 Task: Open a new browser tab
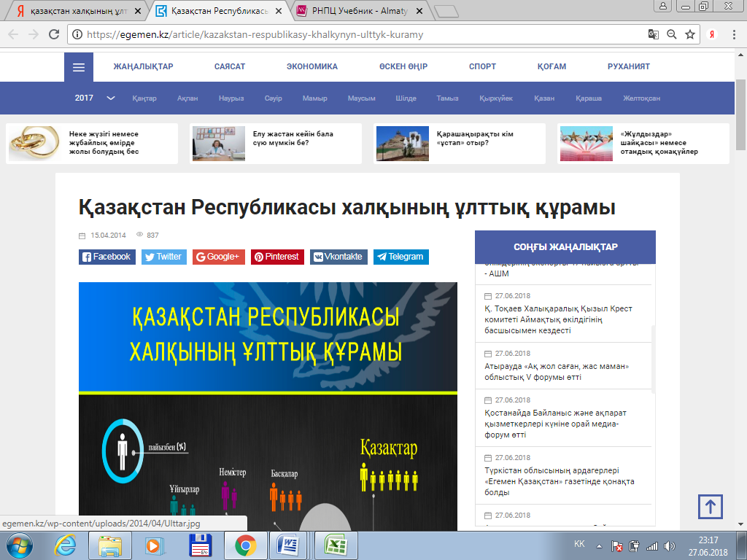point(446,12)
